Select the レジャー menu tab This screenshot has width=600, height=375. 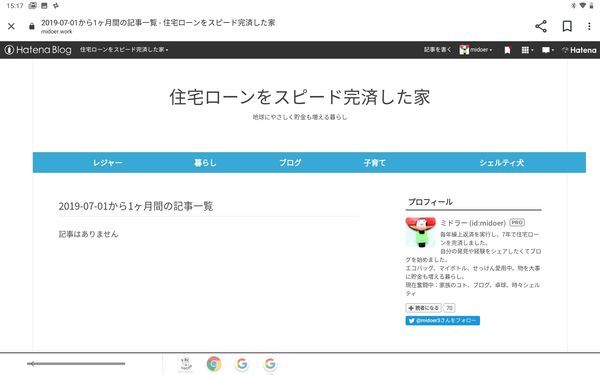(108, 163)
